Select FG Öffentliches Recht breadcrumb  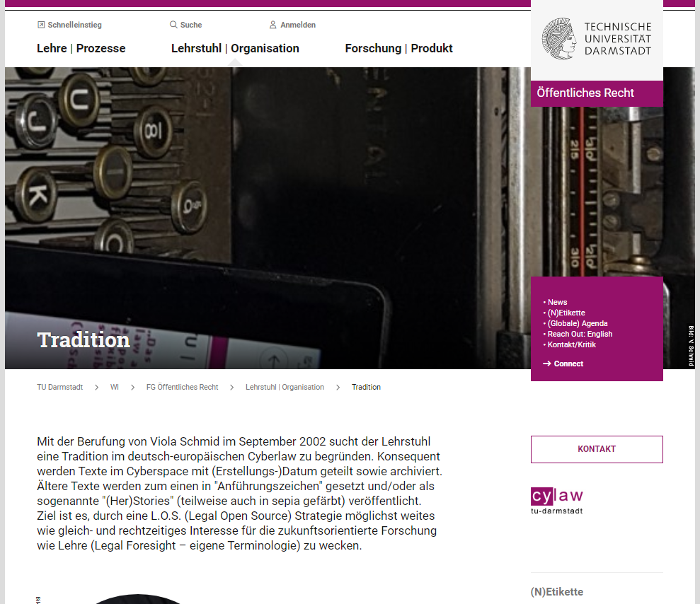[x=182, y=387]
